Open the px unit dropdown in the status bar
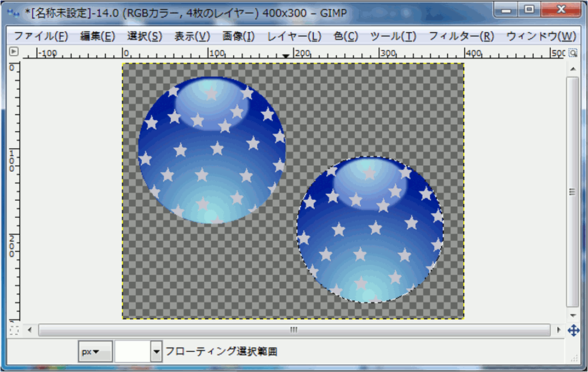588x372 pixels. 95,352
